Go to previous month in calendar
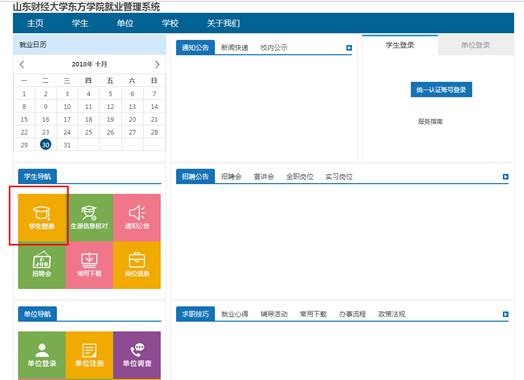The height and width of the screenshot is (380, 524). point(22,64)
